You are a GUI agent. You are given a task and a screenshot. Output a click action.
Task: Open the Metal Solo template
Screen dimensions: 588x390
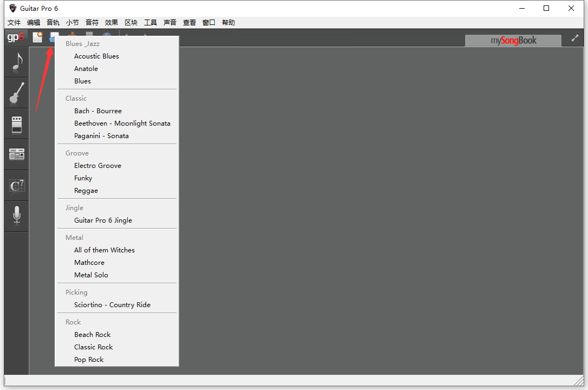91,275
